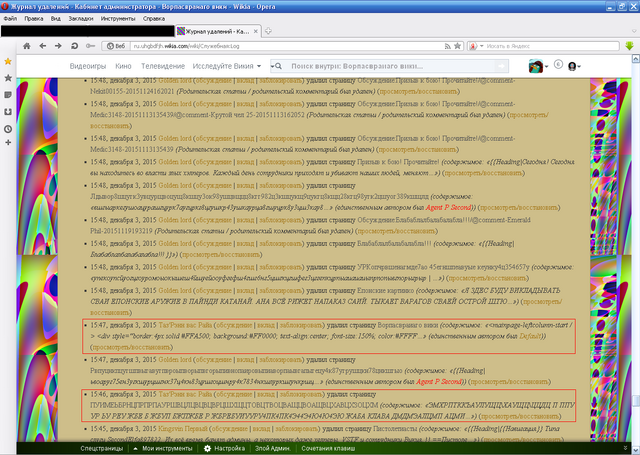This screenshot has height=455, width=640.
Task: Open Kingsvin Первый user link
Action: 183,429
